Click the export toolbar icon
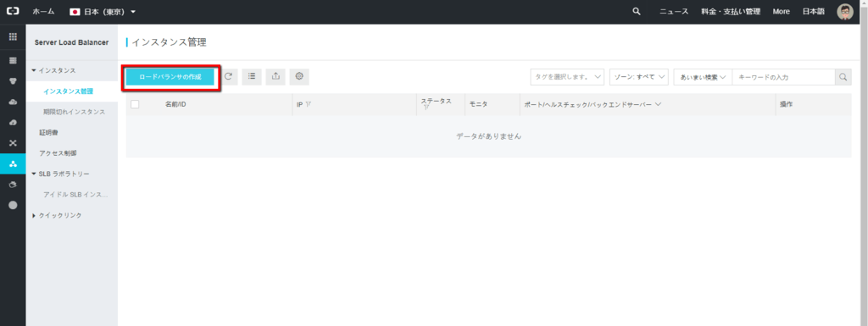Image resolution: width=868 pixels, height=326 pixels. coord(275,77)
